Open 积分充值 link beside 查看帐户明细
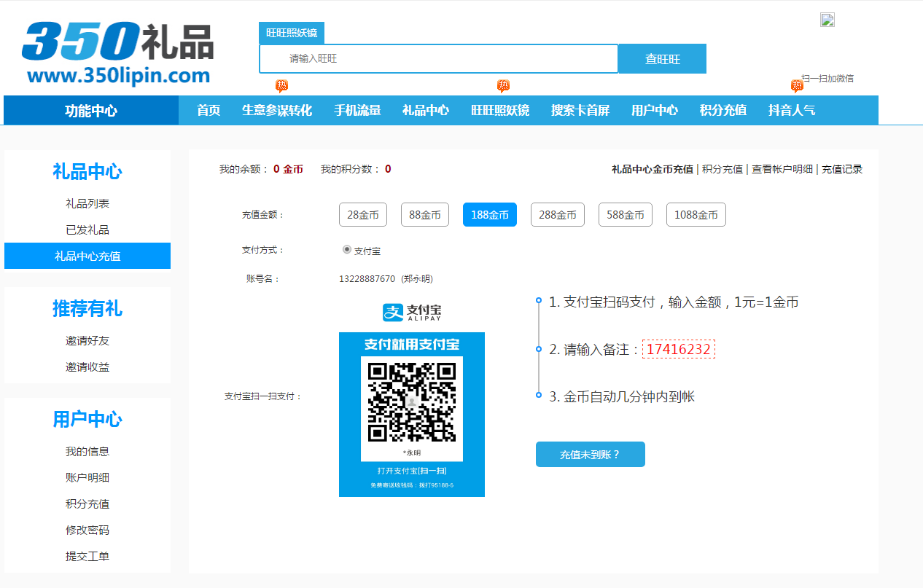This screenshot has width=923, height=588. coord(723,169)
